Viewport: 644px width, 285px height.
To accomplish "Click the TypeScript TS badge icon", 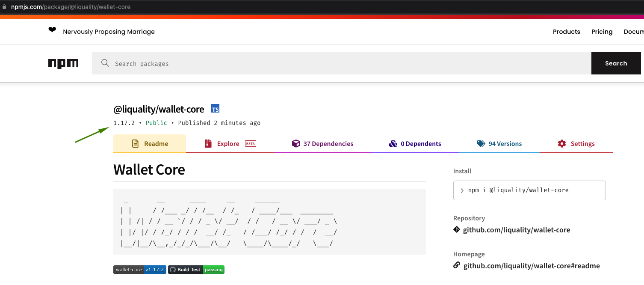I will point(215,109).
